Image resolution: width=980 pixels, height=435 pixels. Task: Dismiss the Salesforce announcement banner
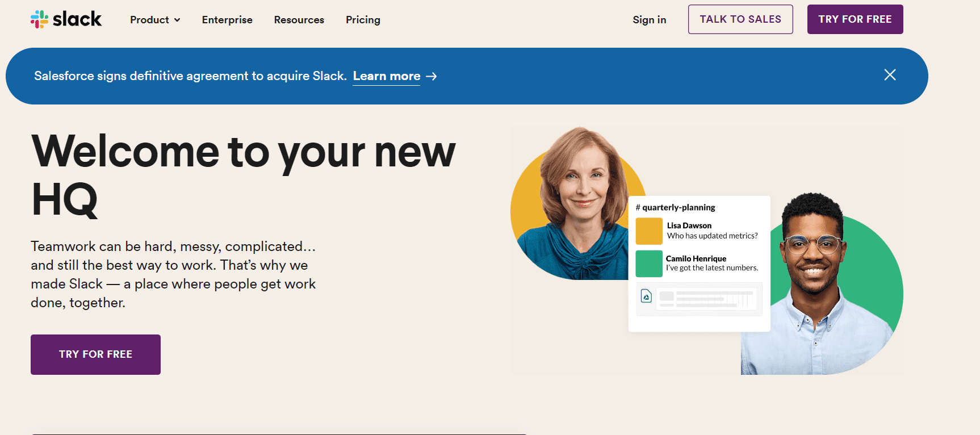(890, 75)
